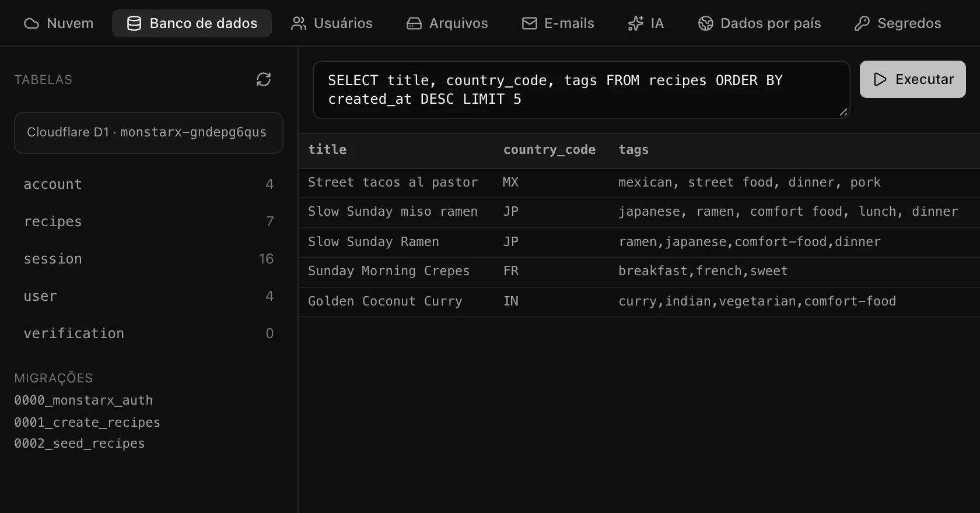The image size is (980, 513).
Task: Open the Nuvem tab
Action: point(58,23)
